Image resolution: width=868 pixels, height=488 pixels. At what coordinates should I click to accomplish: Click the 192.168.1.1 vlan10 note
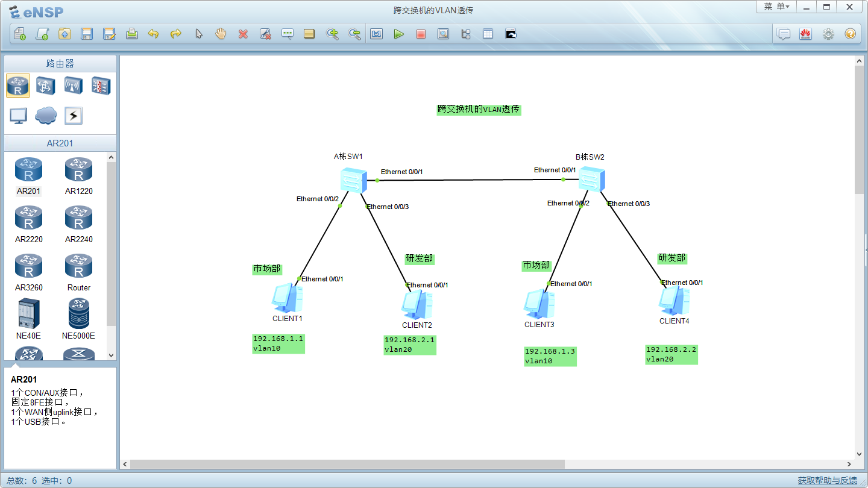click(x=278, y=343)
